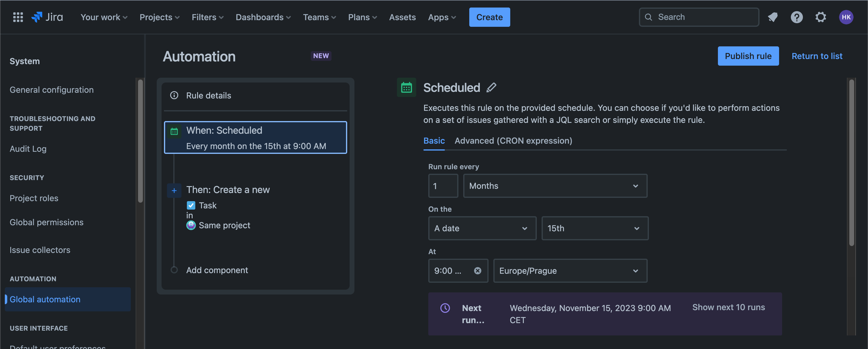Click the clock icon near Next run
The height and width of the screenshot is (349, 868).
coord(445,308)
